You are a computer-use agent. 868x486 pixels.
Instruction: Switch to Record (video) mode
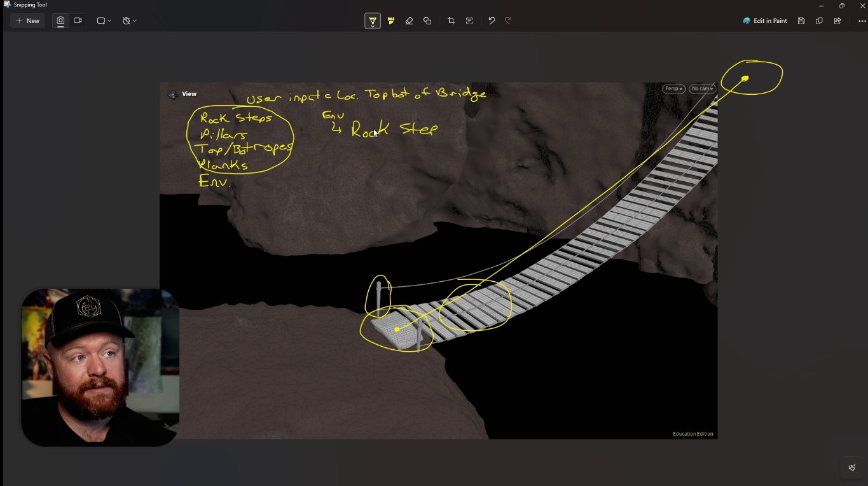click(78, 21)
